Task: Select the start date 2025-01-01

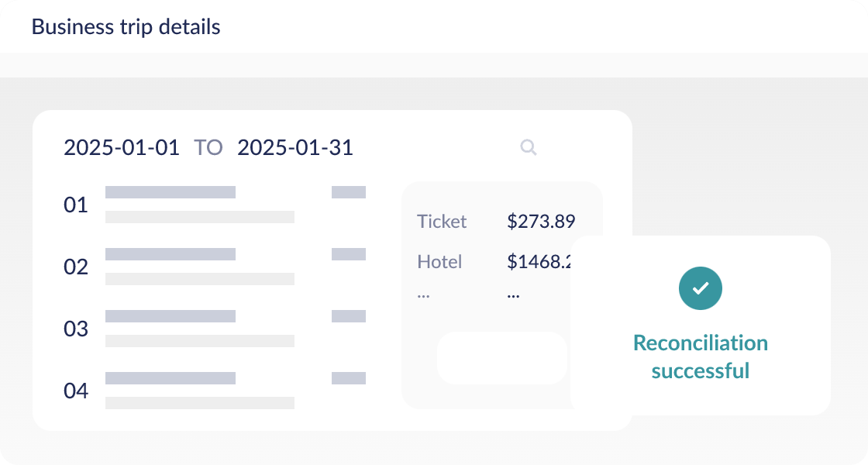Action: [x=122, y=147]
